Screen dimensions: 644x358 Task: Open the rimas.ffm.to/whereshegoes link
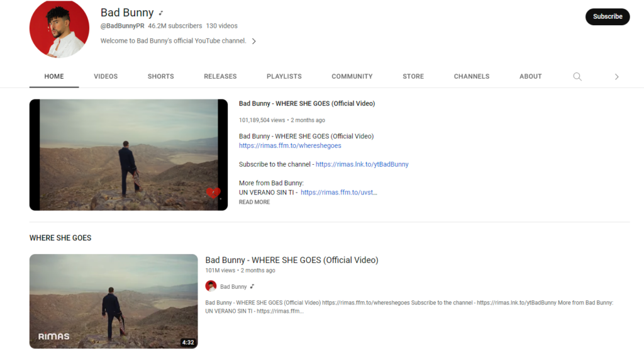(290, 145)
